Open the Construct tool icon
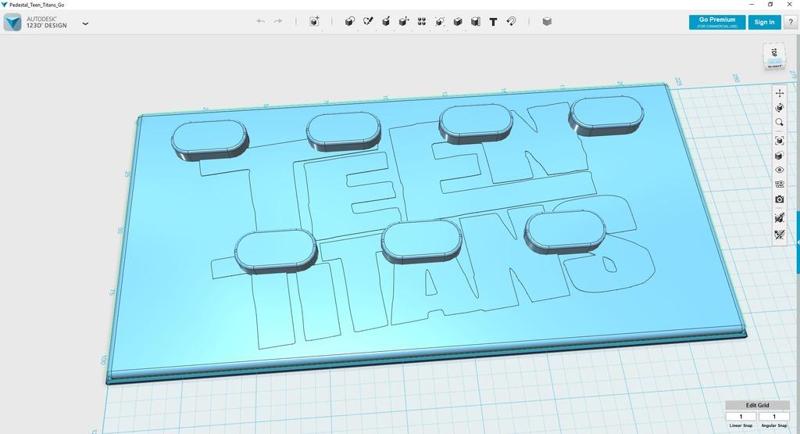This screenshot has width=800, height=434. click(386, 21)
